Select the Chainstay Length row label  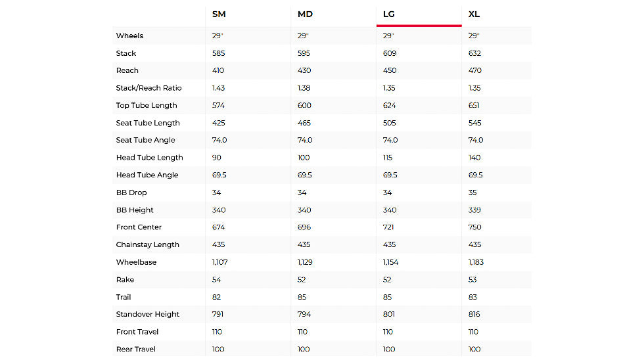147,244
